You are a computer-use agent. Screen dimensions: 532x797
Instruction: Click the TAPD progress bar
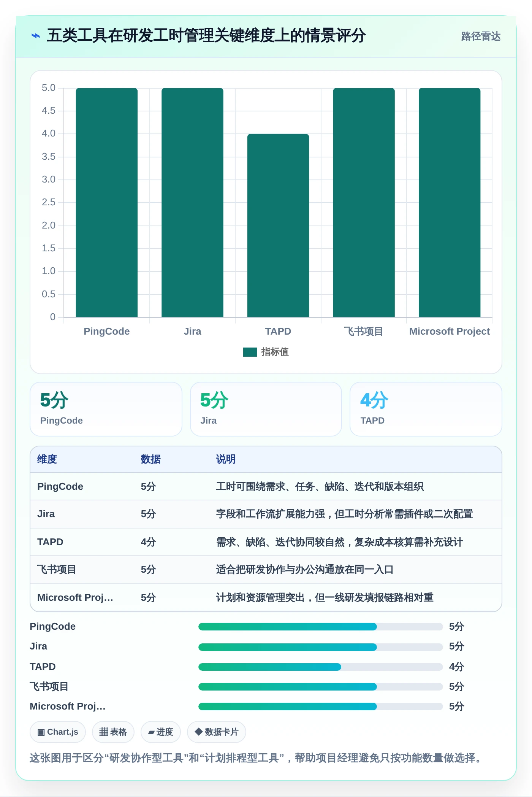[321, 667]
